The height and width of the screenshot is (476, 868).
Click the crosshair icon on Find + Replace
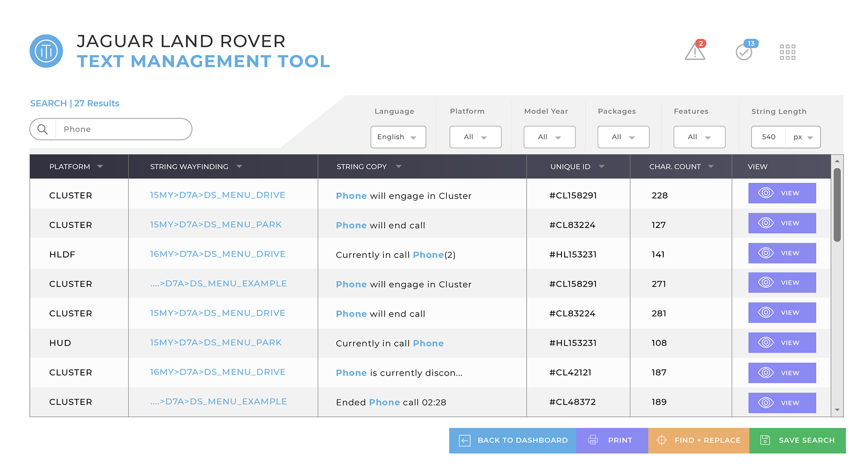(661, 440)
